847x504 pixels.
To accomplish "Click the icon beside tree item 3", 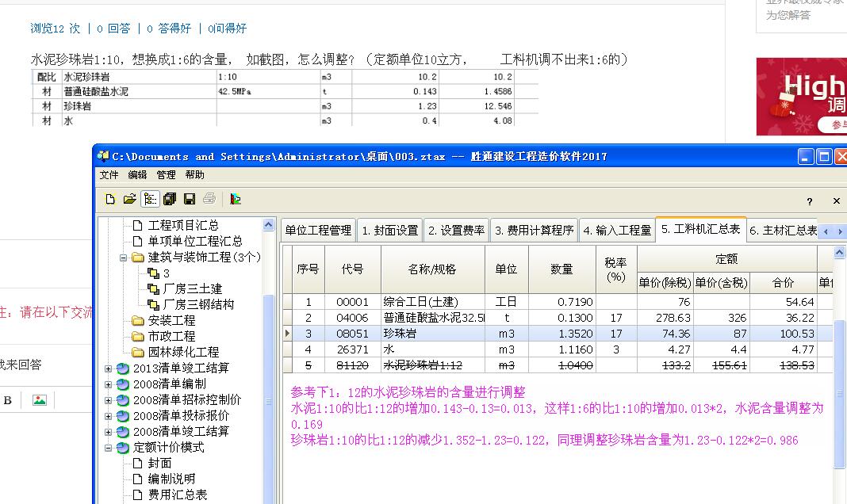I will coord(153,273).
